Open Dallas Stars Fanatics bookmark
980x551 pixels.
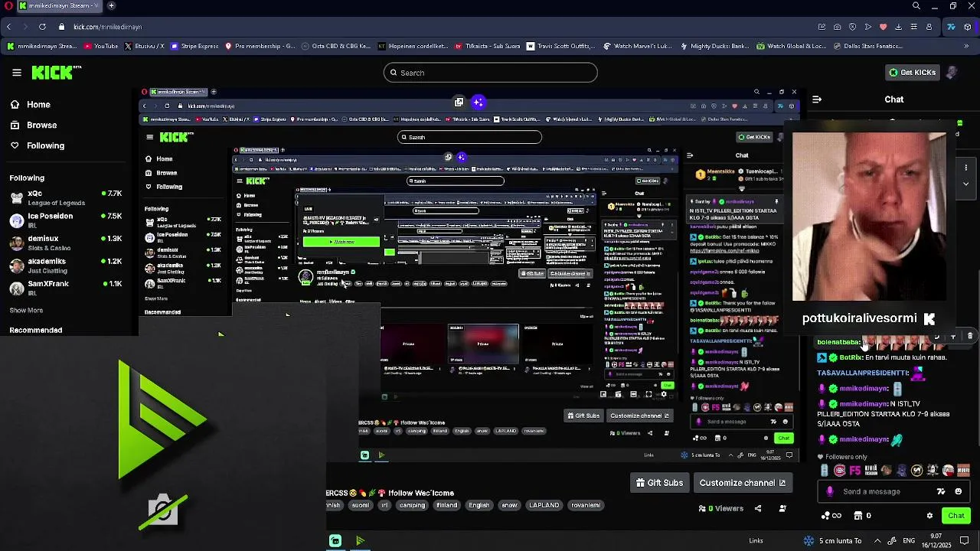click(867, 46)
